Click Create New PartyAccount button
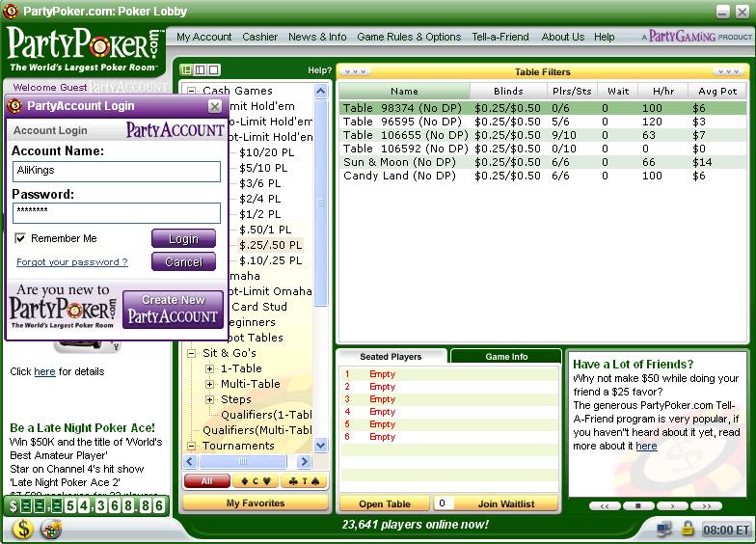The image size is (756, 544). coord(174,309)
